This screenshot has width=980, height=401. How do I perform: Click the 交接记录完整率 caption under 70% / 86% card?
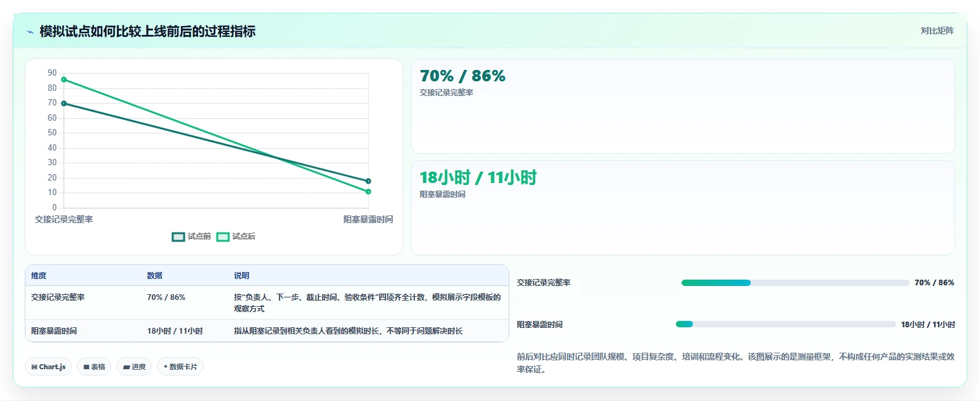pos(446,92)
